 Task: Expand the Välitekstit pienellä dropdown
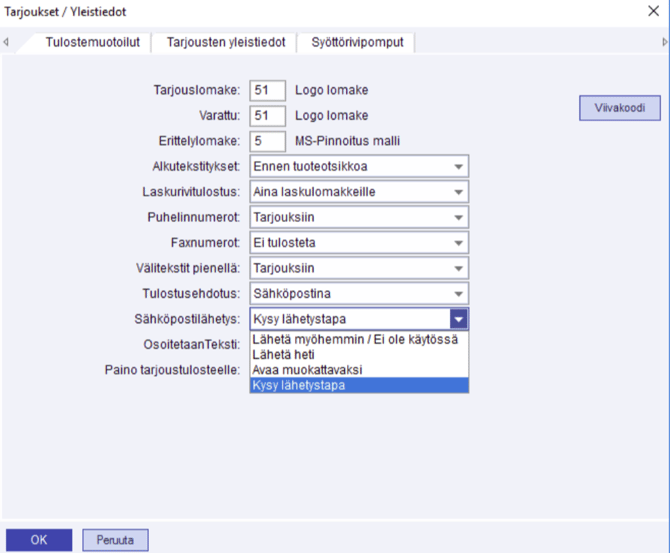(458, 268)
